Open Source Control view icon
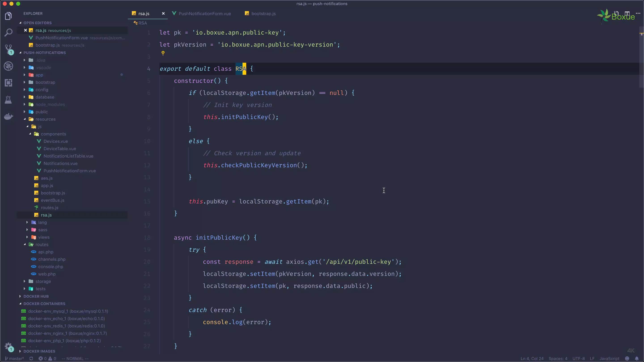This screenshot has height=362, width=644. [x=8, y=49]
